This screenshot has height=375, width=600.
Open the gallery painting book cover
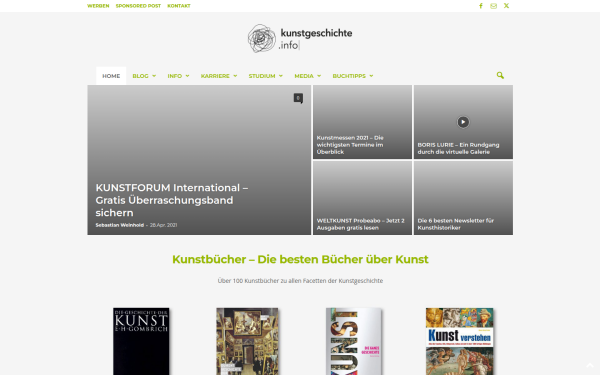(x=247, y=341)
